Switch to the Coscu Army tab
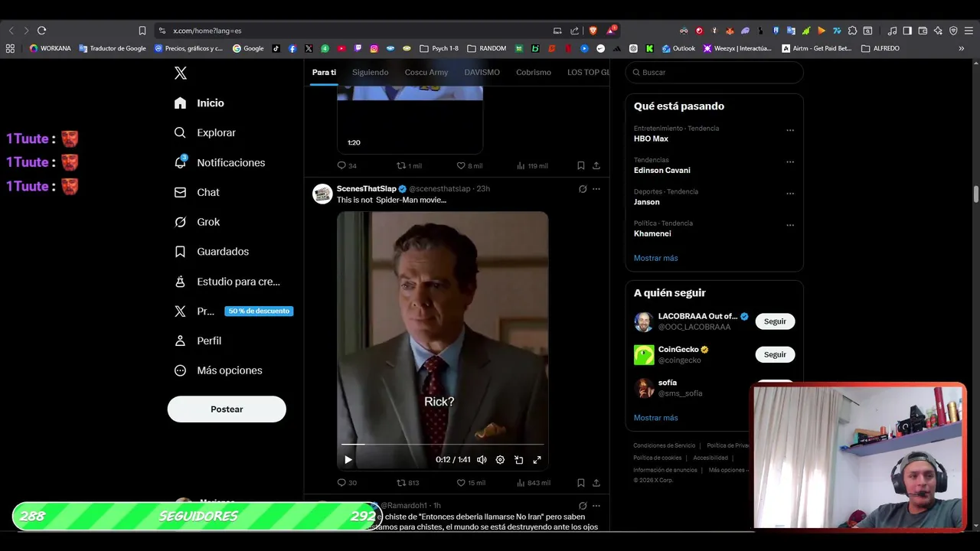Viewport: 980px width, 551px height. [x=426, y=72]
